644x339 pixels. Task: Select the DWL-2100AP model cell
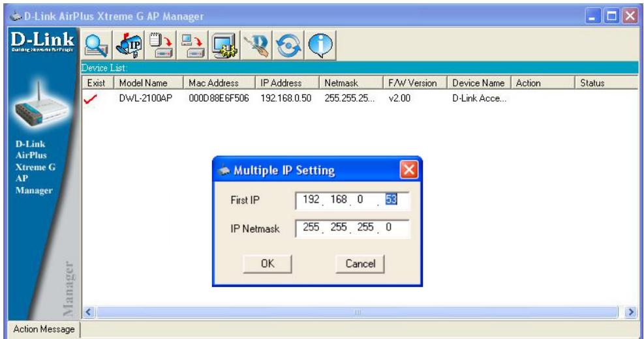click(146, 98)
